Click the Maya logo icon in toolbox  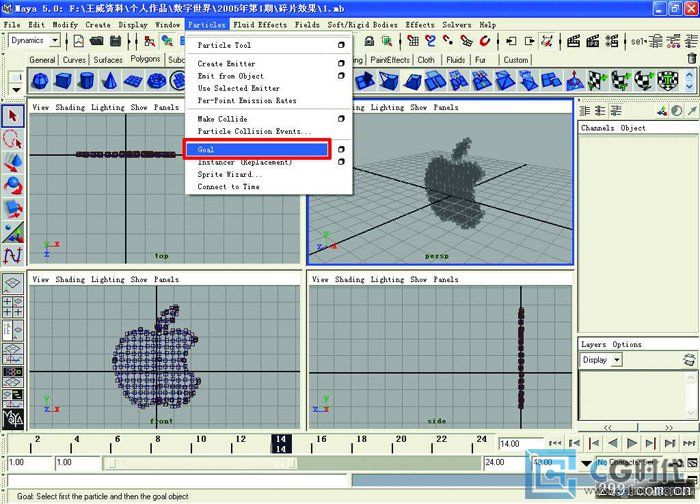pos(13,419)
